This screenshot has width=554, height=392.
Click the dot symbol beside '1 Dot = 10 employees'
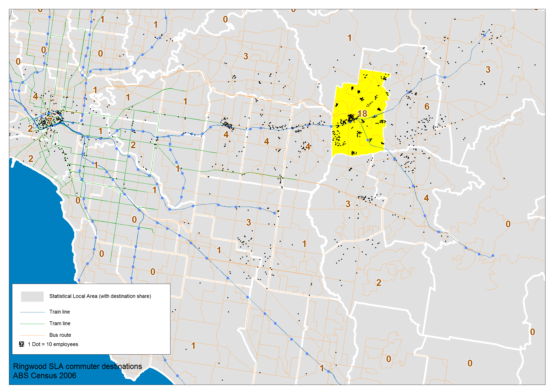pos(22,344)
